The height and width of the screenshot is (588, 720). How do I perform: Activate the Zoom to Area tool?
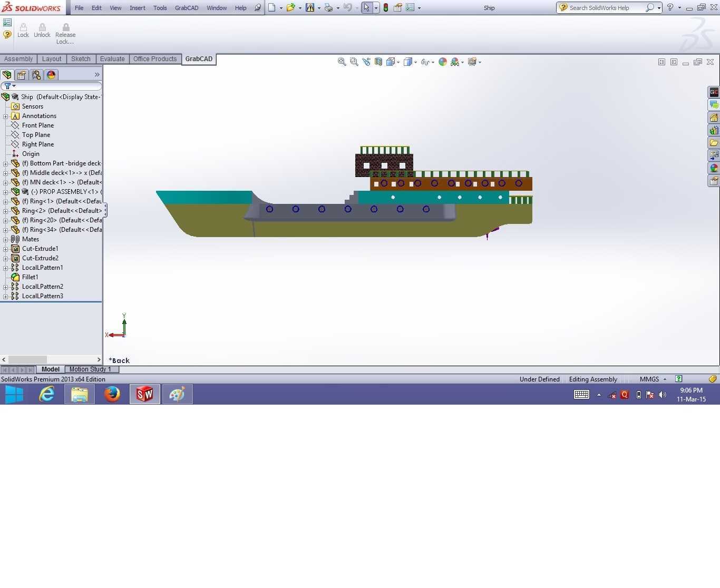(354, 62)
